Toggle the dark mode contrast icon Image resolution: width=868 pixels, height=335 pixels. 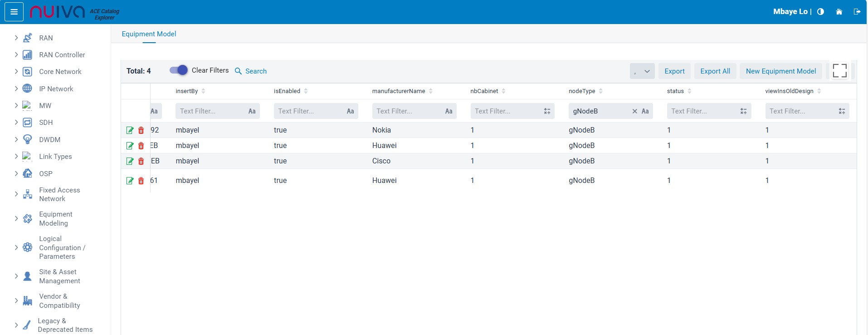[x=820, y=12]
